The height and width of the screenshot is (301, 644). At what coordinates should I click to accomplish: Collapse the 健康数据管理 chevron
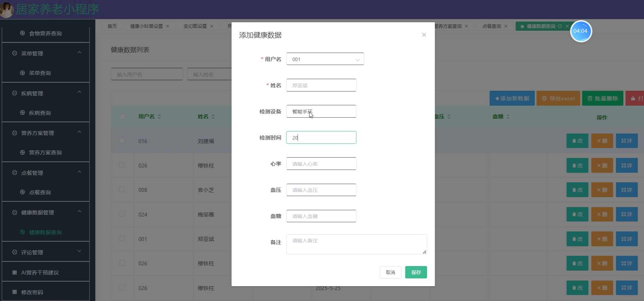pyautogui.click(x=79, y=212)
